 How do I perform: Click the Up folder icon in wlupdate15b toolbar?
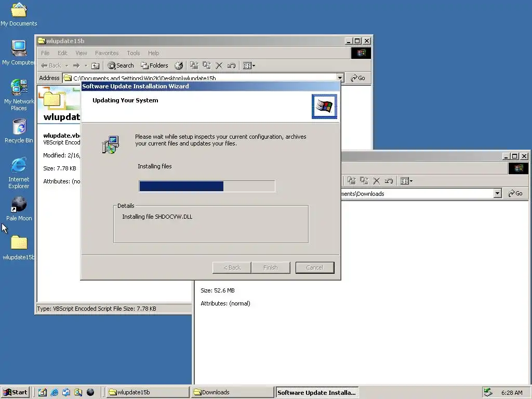point(96,65)
